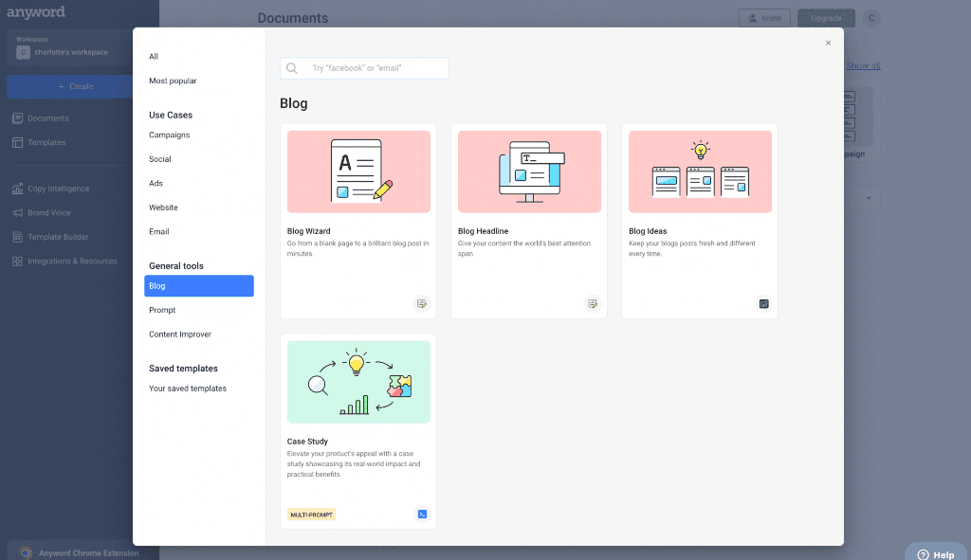Click the MULTI-PROMPT tag on Case Study
971x560 pixels.
point(311,515)
